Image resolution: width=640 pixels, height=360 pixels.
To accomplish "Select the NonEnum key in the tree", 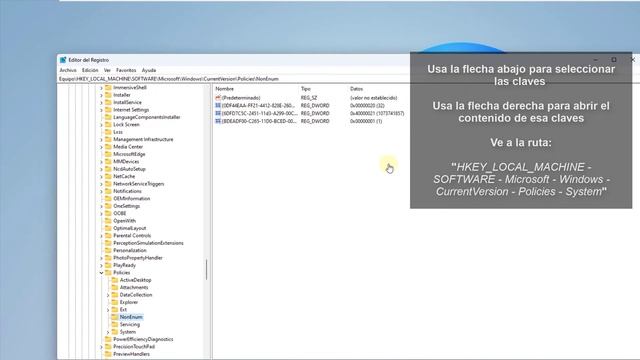I will click(x=131, y=317).
